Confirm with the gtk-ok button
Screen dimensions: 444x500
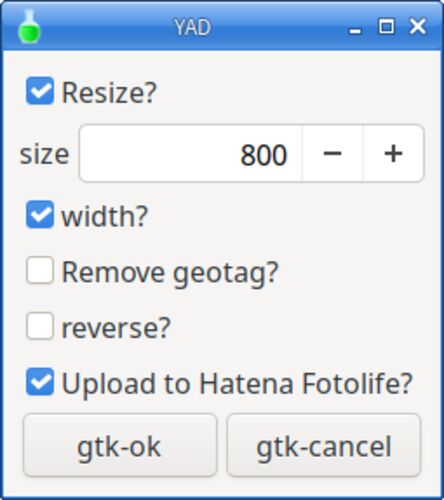[120, 445]
